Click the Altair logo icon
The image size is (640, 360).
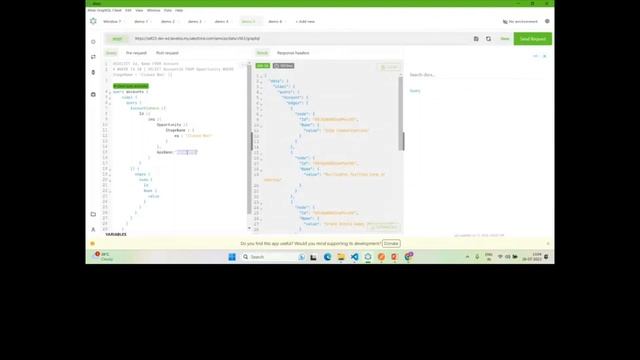(93, 21)
